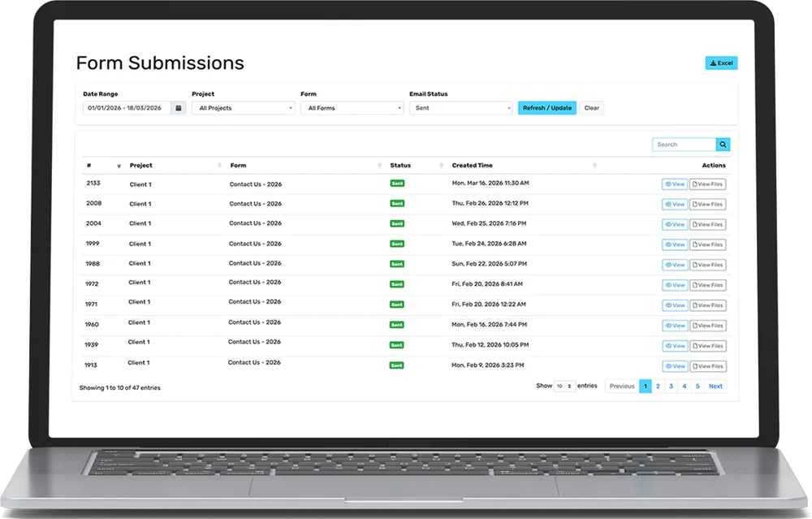Image resolution: width=812 pixels, height=519 pixels.
Task: View submission 1971
Action: [x=675, y=305]
